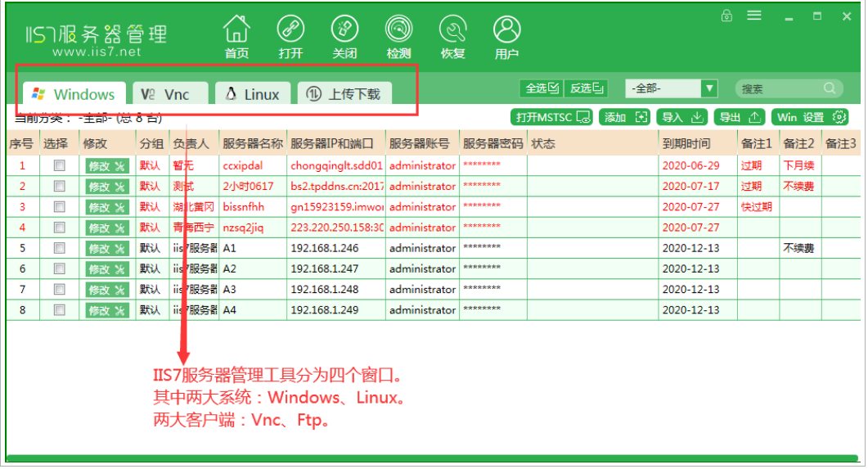Switch to the Vnc tab

click(x=170, y=93)
